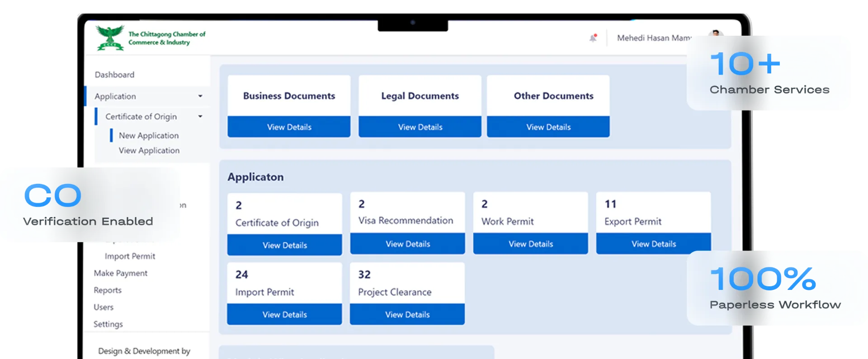The height and width of the screenshot is (359, 868).
Task: Click the notification bell icon
Action: click(593, 38)
